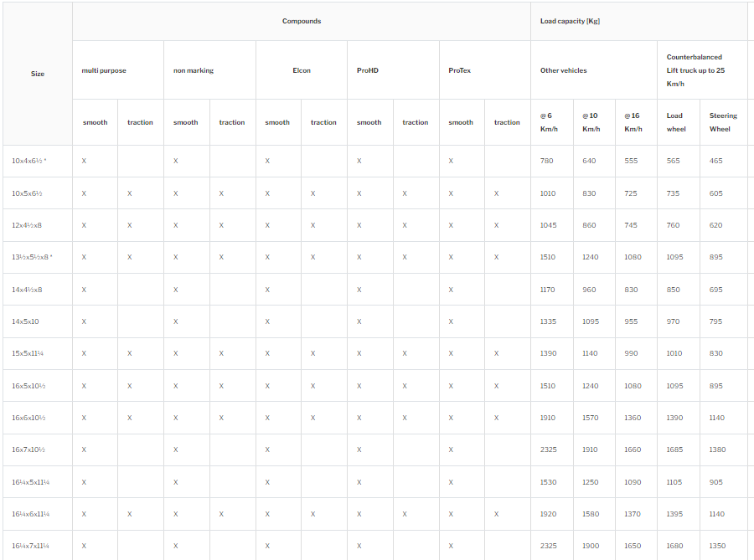Click the ProTex compound header

coord(460,70)
